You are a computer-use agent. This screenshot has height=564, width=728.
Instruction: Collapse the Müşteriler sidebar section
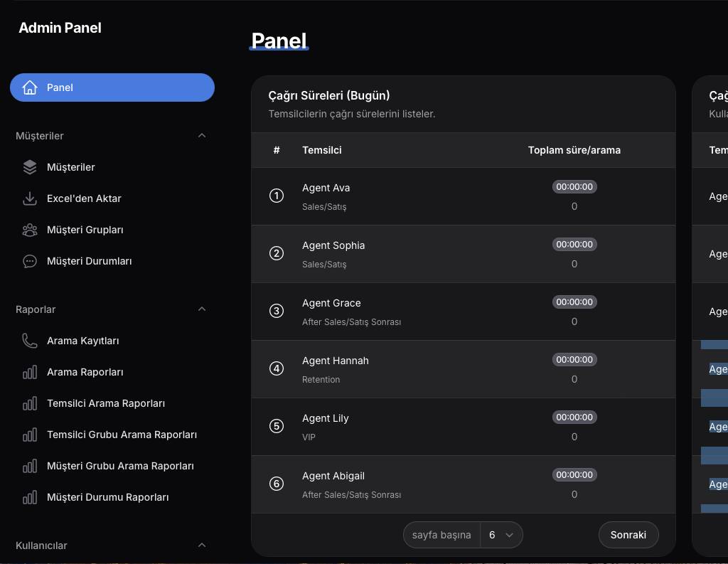[x=202, y=136]
